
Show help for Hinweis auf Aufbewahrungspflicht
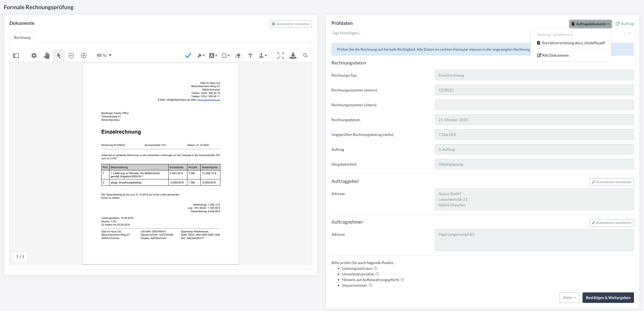click(402, 280)
